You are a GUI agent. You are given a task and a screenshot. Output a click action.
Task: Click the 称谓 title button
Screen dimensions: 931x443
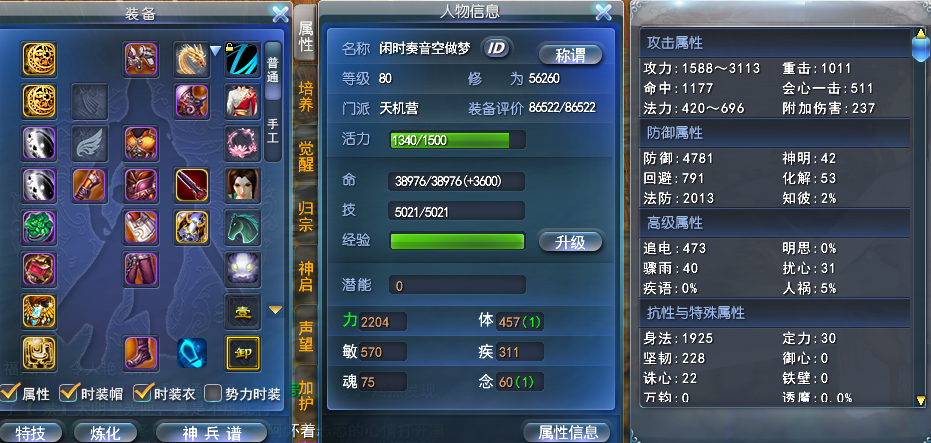[x=571, y=55]
